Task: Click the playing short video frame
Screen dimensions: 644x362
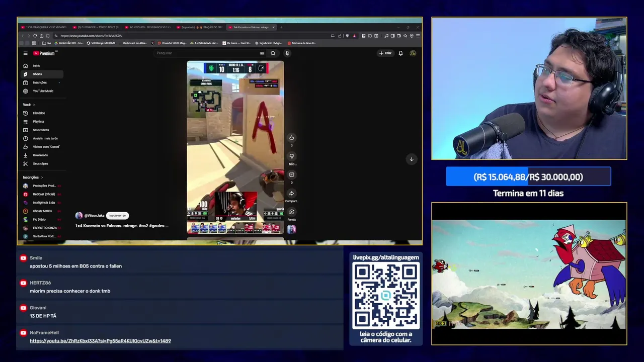Action: (235, 148)
